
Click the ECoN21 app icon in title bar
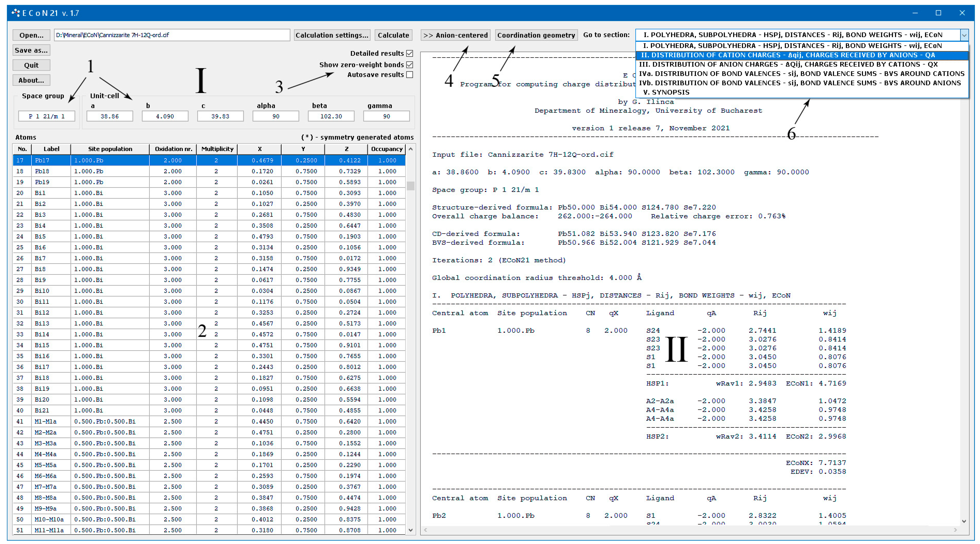tap(16, 13)
